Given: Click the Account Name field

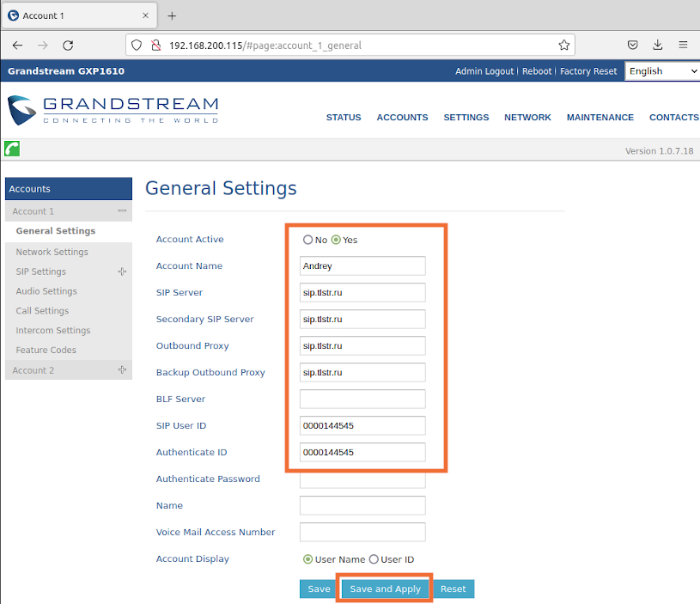Looking at the screenshot, I should point(362,265).
